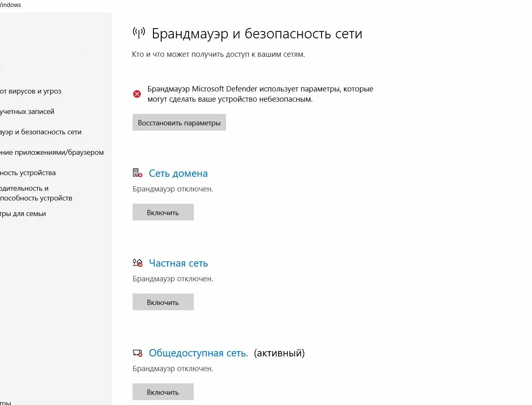Go to virus and threat protection in sidebar

click(x=31, y=91)
